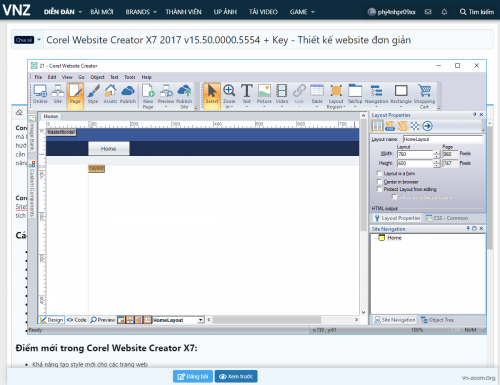This screenshot has width=500, height=385.
Task: Open the Shopping Cart tool
Action: [424, 96]
